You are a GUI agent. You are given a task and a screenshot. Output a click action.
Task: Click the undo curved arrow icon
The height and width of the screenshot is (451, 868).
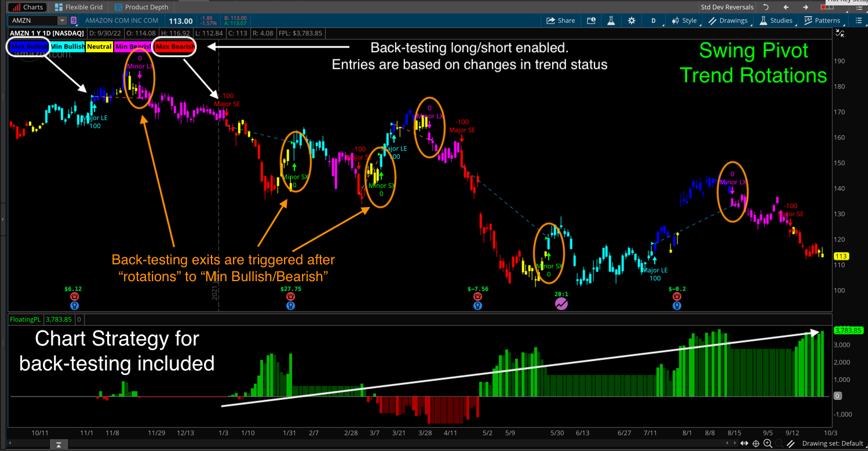coord(766,7)
